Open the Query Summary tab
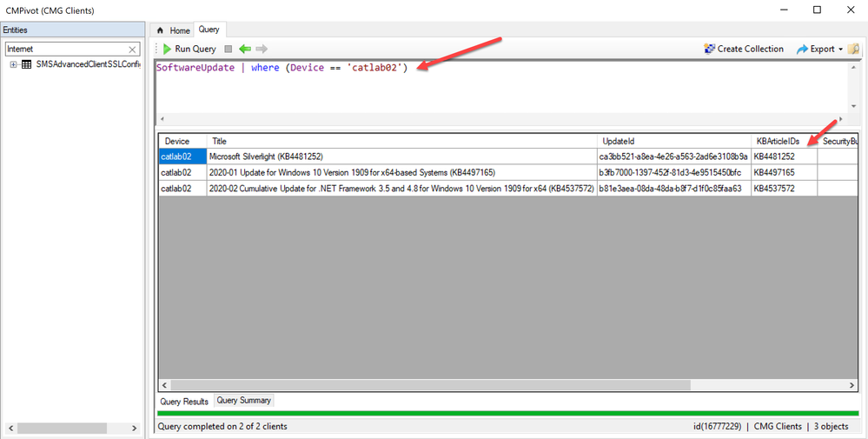The height and width of the screenshot is (439, 868). 243,400
